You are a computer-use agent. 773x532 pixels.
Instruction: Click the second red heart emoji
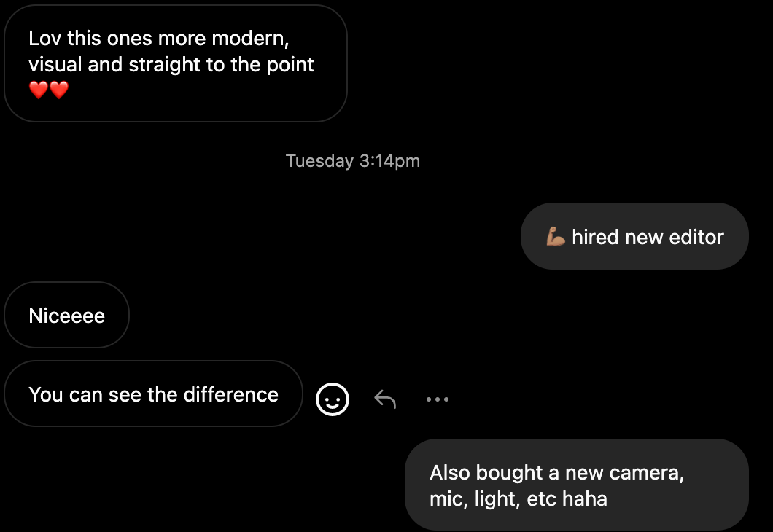pyautogui.click(x=59, y=90)
